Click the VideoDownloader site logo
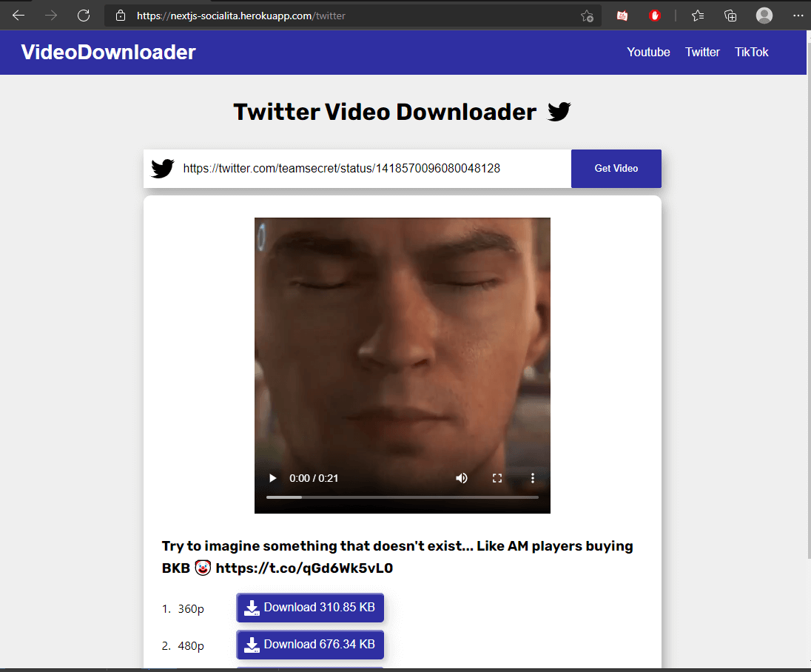811x672 pixels. [108, 53]
